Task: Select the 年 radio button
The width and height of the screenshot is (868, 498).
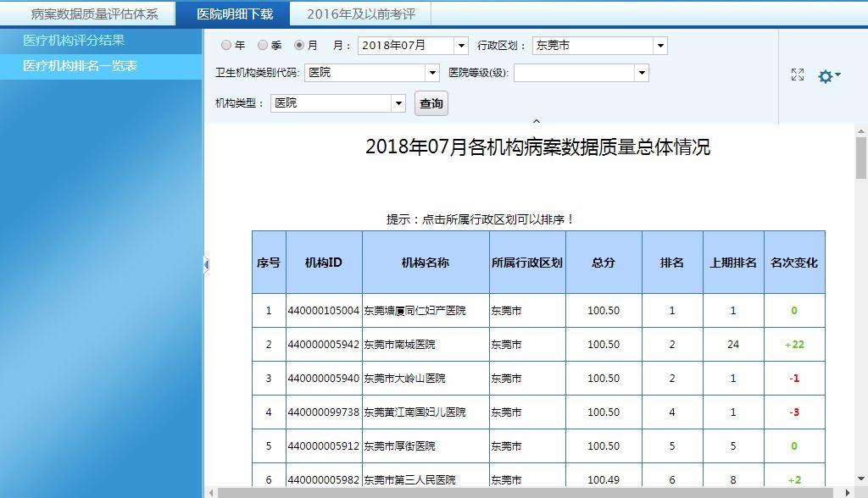Action: (x=225, y=46)
